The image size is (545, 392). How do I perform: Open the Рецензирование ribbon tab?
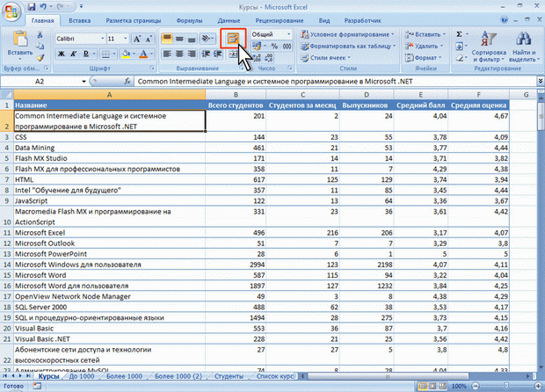[280, 20]
